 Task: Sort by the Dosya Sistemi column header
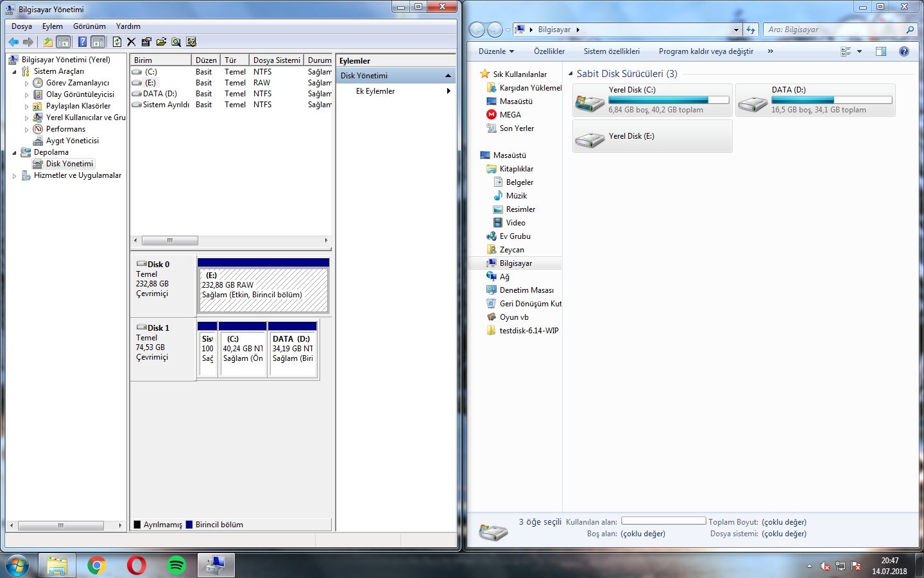277,60
